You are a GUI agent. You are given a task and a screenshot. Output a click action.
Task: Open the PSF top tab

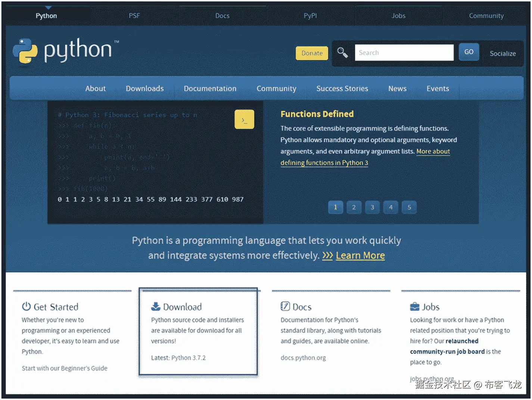(x=134, y=16)
